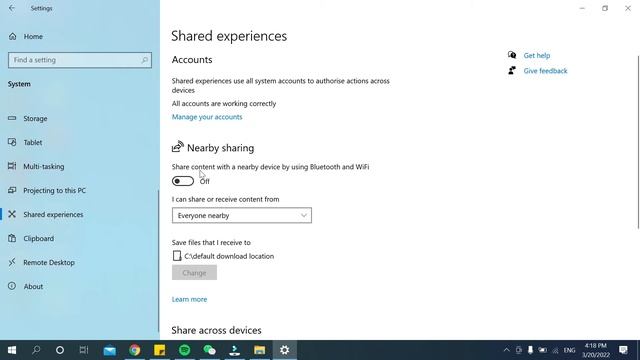Click the battery icon in the system tray
This screenshot has width=640, height=360.
[x=542, y=350]
